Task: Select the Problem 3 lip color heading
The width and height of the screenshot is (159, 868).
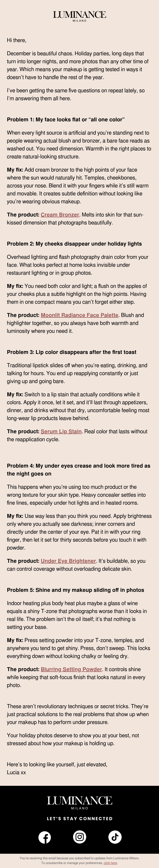Action: pos(72,352)
